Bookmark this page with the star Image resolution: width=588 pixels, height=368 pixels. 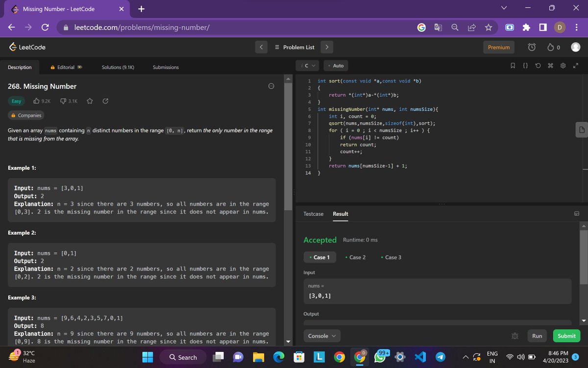pos(489,28)
